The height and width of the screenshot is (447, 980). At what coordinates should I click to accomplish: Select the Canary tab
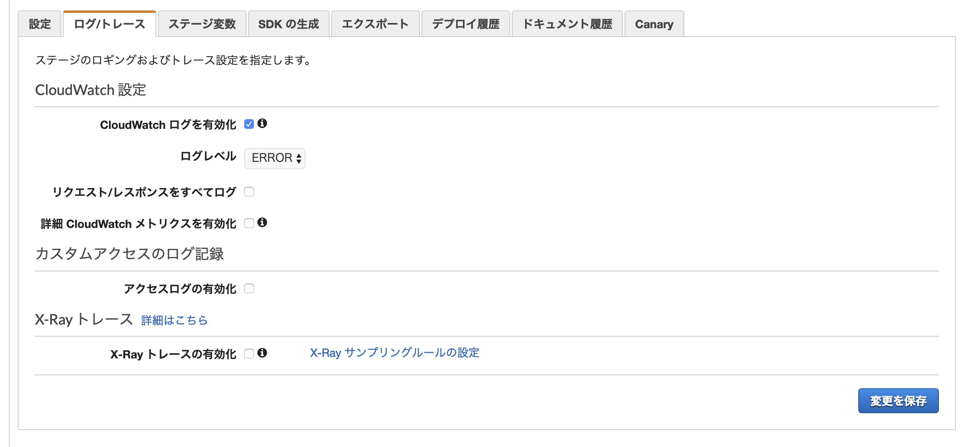pos(654,24)
